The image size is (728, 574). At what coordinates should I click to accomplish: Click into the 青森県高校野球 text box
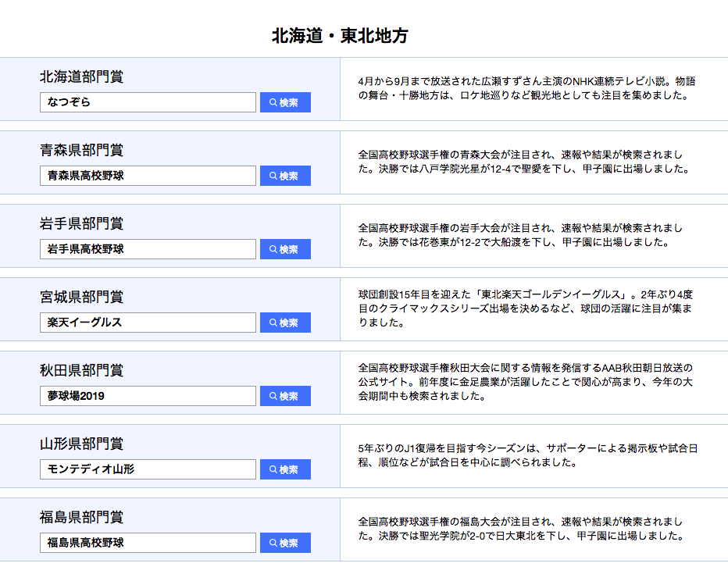pyautogui.click(x=148, y=176)
